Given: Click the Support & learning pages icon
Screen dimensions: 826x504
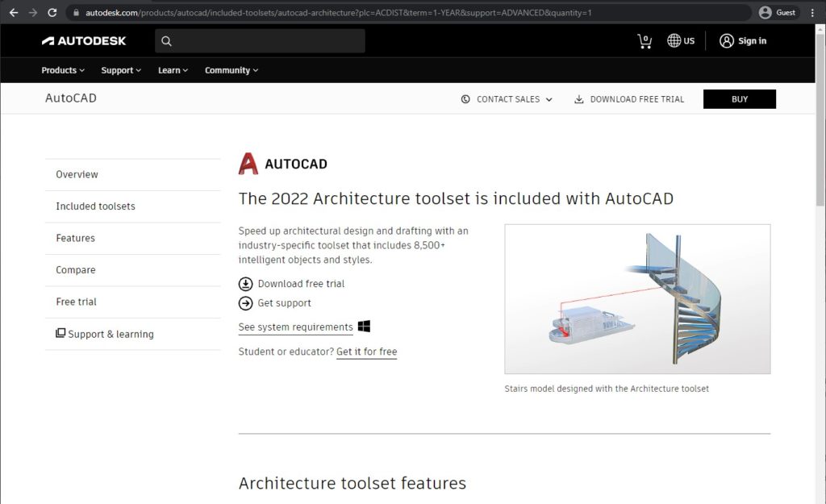Looking at the screenshot, I should click(61, 333).
